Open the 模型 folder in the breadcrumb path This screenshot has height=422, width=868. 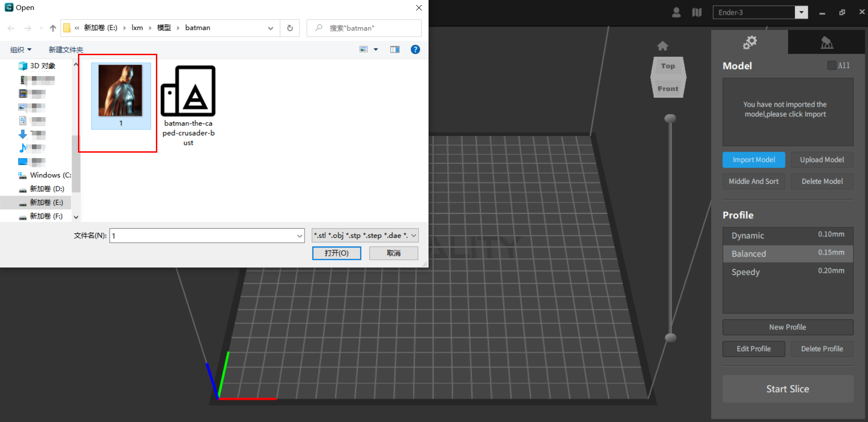[x=163, y=28]
